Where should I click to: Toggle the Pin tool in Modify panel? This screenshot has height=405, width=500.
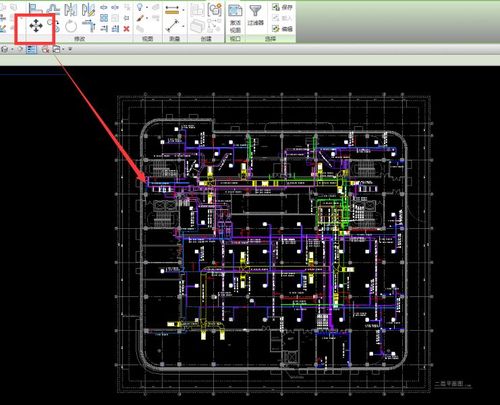pyautogui.click(x=126, y=18)
